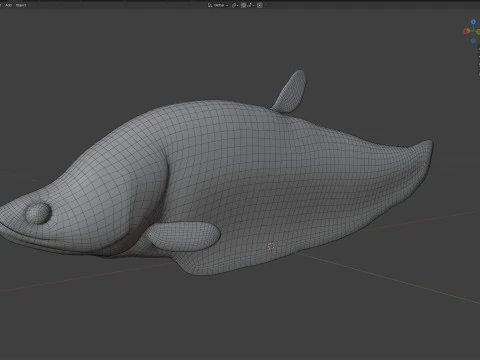The image size is (480, 360).
Task: Click the 3D cursor in the viewport
Action: 271,246
